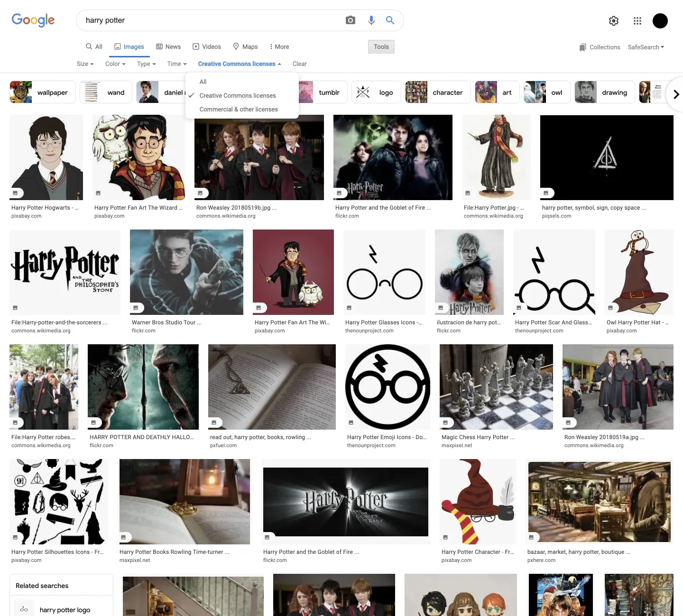Image resolution: width=683 pixels, height=616 pixels.
Task: Open Warner Bros Studio Tour image
Action: [x=186, y=272]
